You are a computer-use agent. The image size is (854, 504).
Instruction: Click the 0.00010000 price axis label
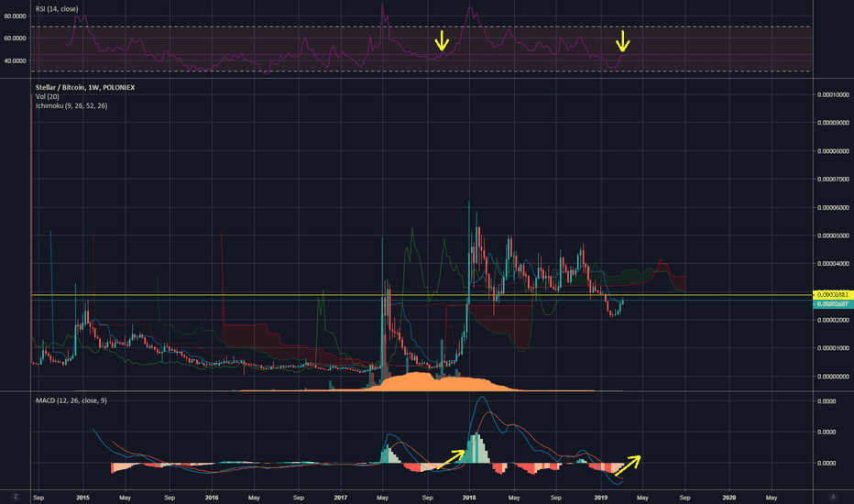pyautogui.click(x=833, y=94)
